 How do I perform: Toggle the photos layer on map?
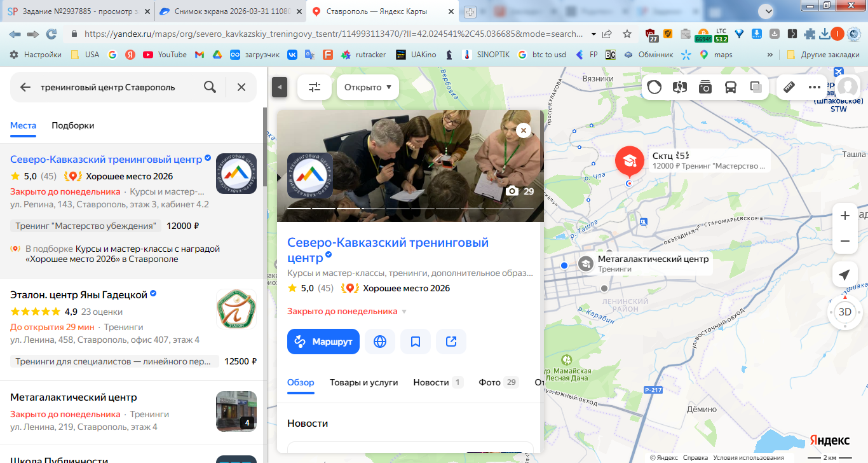[x=705, y=87]
